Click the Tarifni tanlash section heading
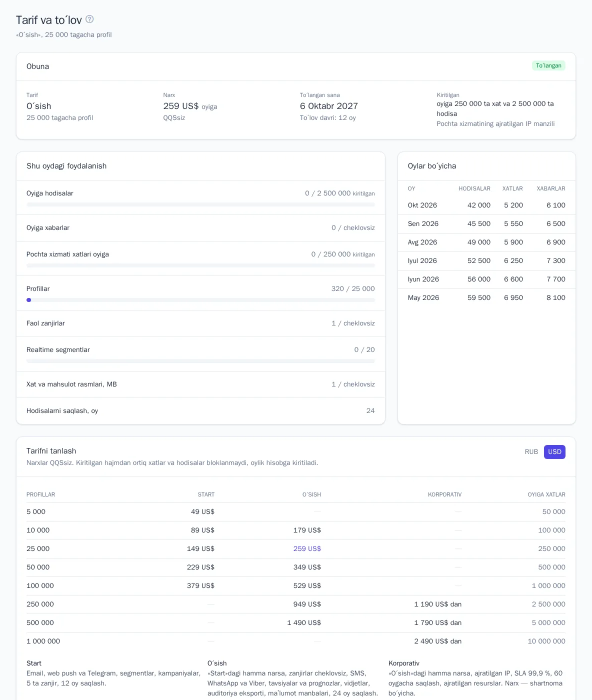This screenshot has height=700, width=592. click(x=51, y=451)
